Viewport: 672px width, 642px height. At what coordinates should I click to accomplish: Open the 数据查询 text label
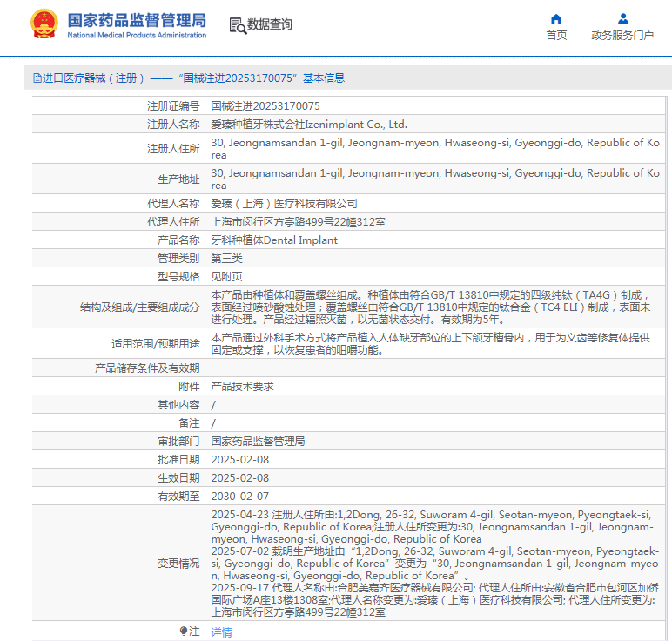coord(270,25)
